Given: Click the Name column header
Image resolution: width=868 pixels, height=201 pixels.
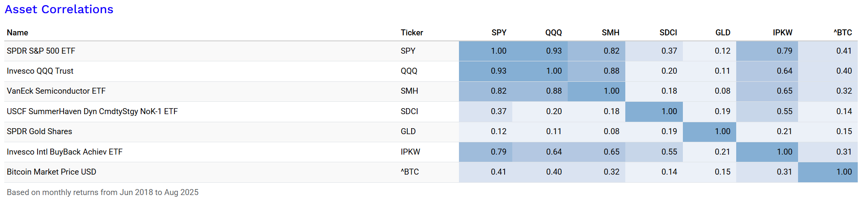Looking at the screenshot, I should coord(17,33).
